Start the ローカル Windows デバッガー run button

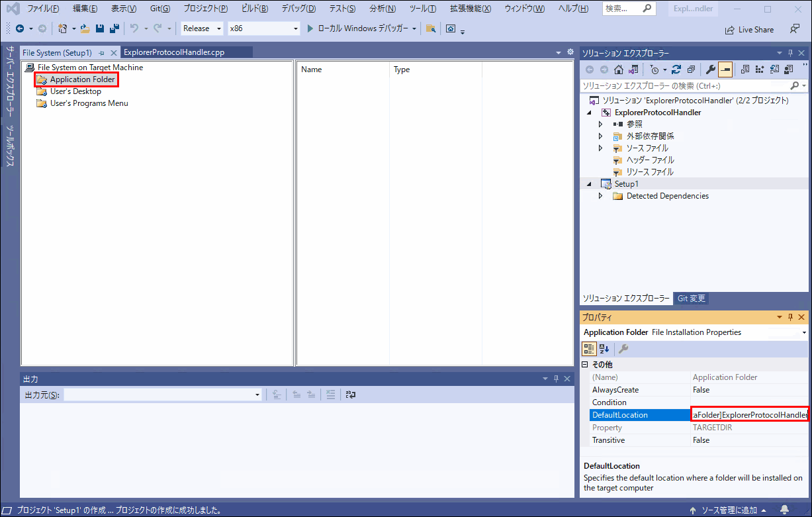(357, 28)
